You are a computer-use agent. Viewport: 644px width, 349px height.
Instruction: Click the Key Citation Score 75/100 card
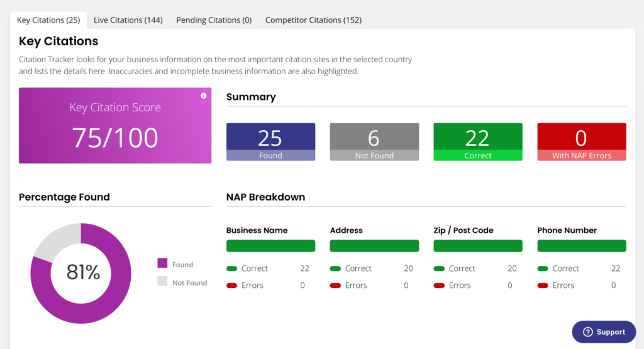(x=115, y=126)
